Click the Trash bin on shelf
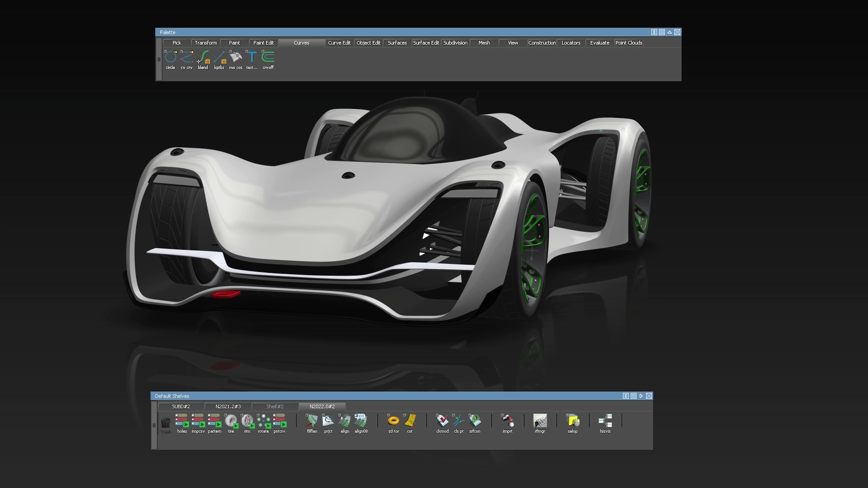The height and width of the screenshot is (488, 868). click(166, 423)
